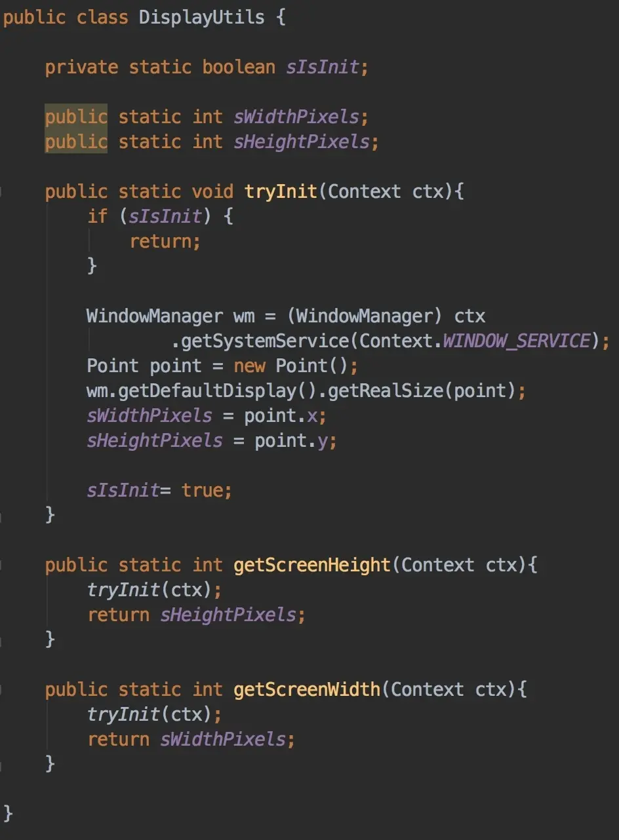
Task: Click the 'true' literal assigned to sIsInit
Action: (202, 490)
